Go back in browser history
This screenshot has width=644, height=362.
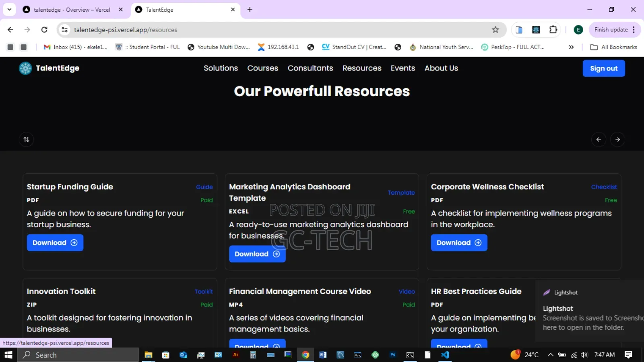pos(10,30)
